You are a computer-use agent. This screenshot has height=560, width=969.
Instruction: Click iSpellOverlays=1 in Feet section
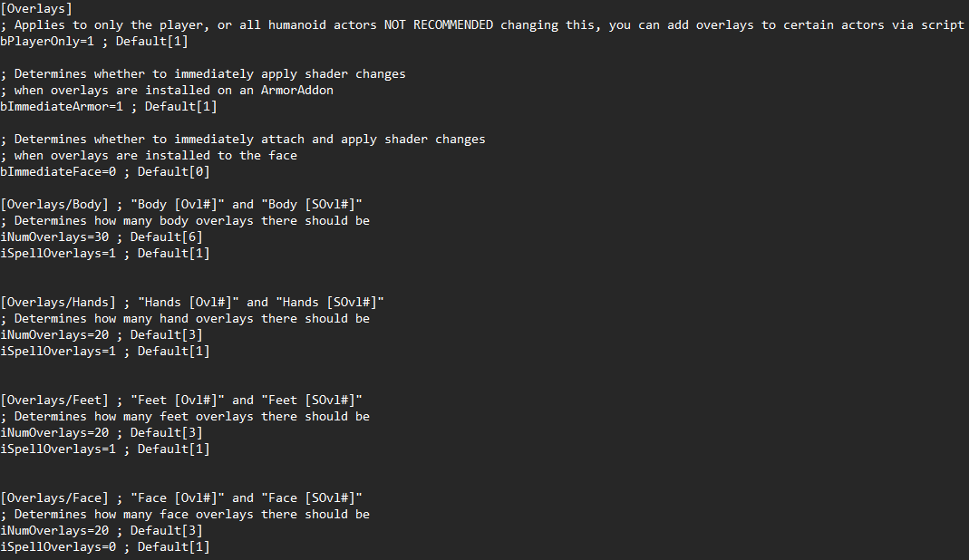click(x=58, y=449)
